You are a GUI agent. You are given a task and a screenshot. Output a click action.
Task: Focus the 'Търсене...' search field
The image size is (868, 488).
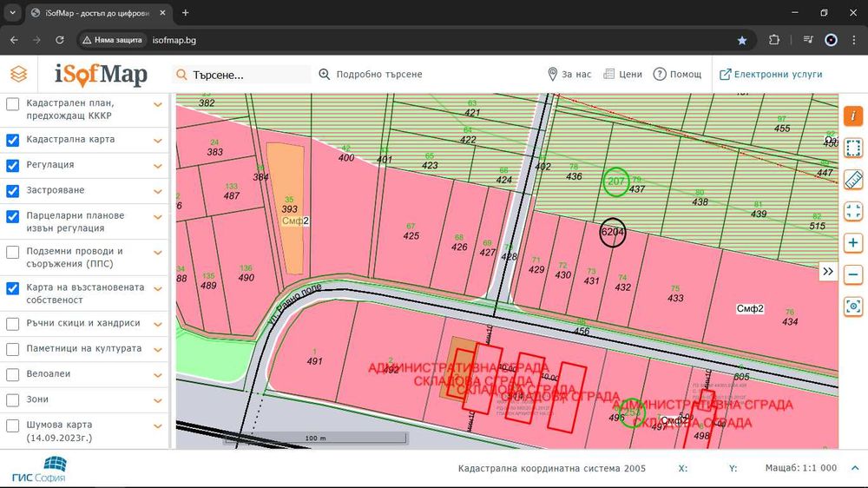242,74
